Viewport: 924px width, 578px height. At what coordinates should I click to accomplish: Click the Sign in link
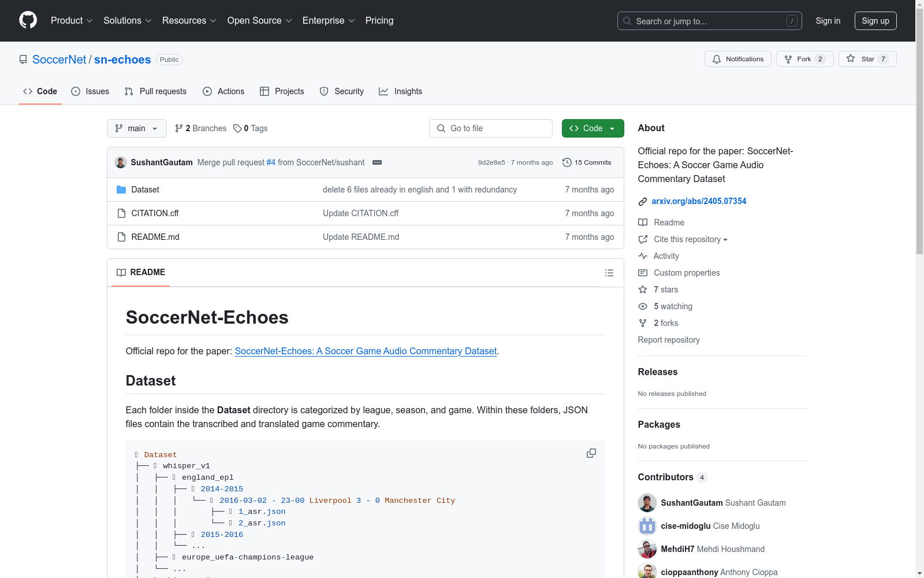pos(828,21)
